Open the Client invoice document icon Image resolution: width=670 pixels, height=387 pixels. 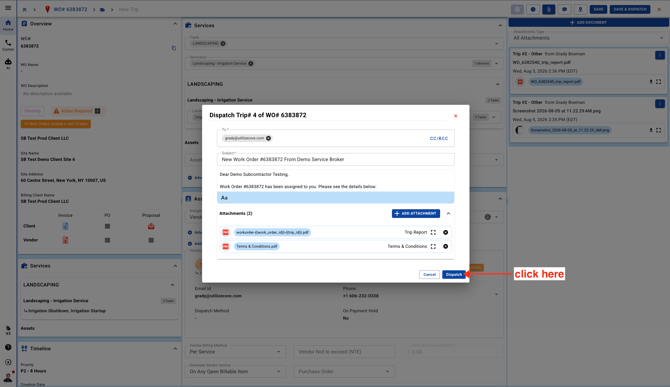point(65,226)
